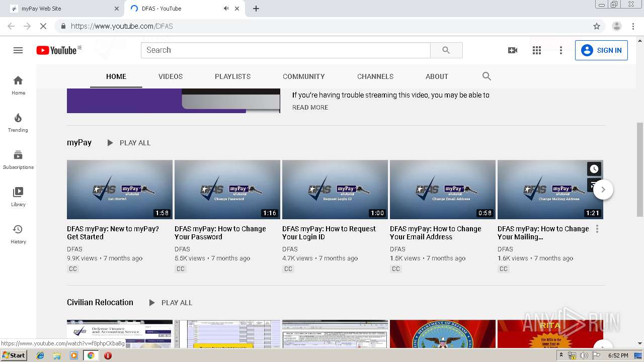Play the 'New to myPay? Get Started' thumbnail
Image resolution: width=644 pixels, height=362 pixels.
click(120, 190)
